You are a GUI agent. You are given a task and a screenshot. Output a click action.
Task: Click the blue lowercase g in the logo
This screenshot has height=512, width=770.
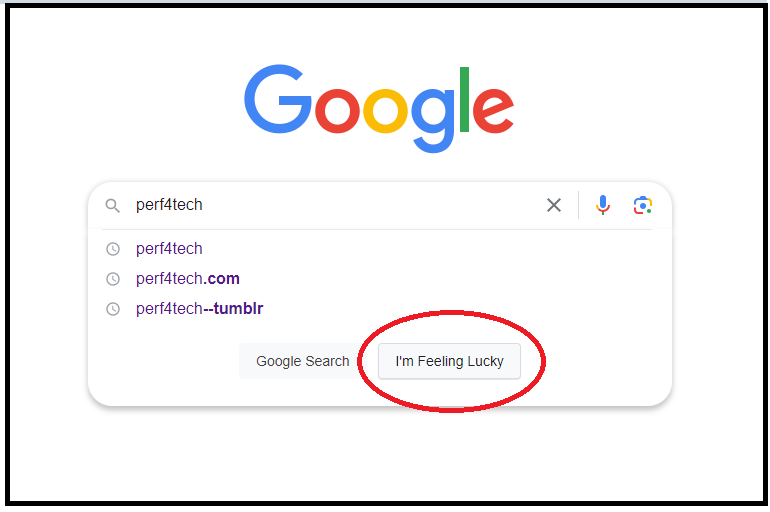[433, 121]
